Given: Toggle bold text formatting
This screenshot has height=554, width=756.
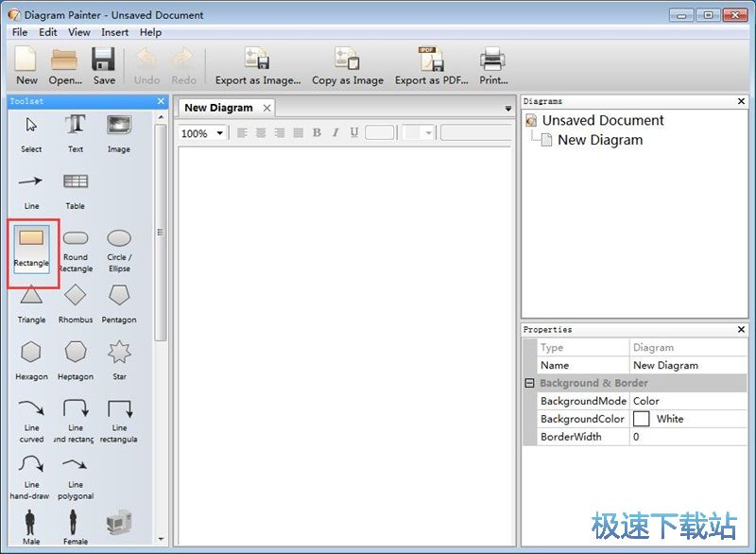Looking at the screenshot, I should (317, 133).
